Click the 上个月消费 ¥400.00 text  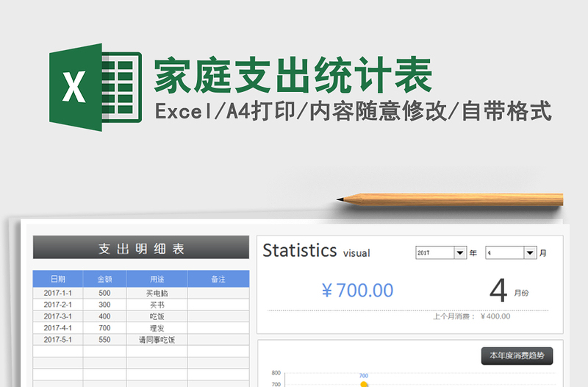click(x=471, y=316)
